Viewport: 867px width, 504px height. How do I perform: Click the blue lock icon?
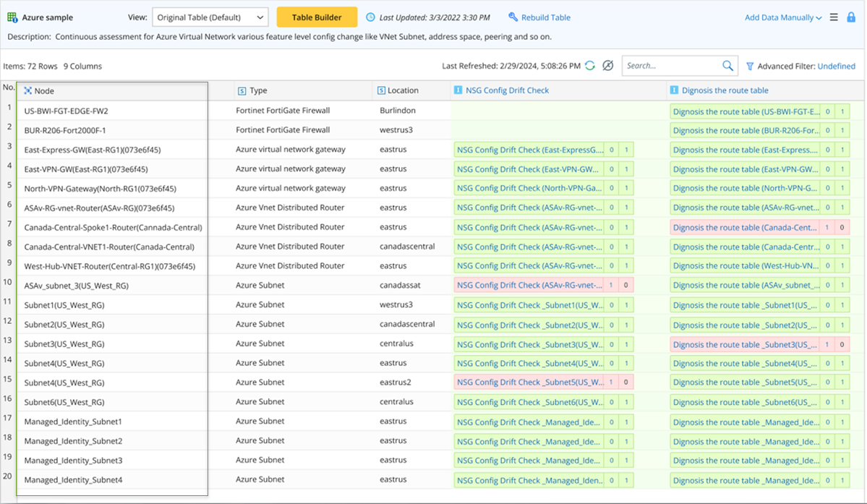pyautogui.click(x=851, y=17)
